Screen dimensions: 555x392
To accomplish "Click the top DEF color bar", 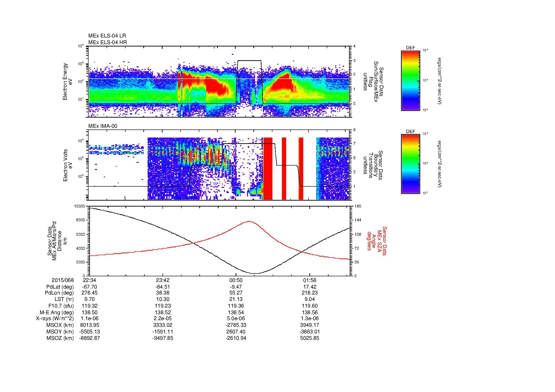I will (410, 80).
